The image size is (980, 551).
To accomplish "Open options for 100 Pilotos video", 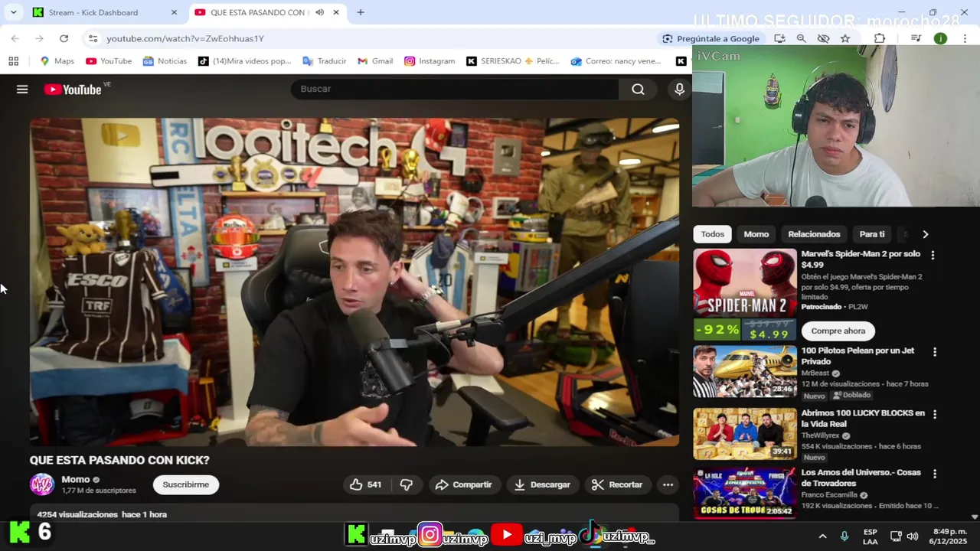I will tap(934, 352).
